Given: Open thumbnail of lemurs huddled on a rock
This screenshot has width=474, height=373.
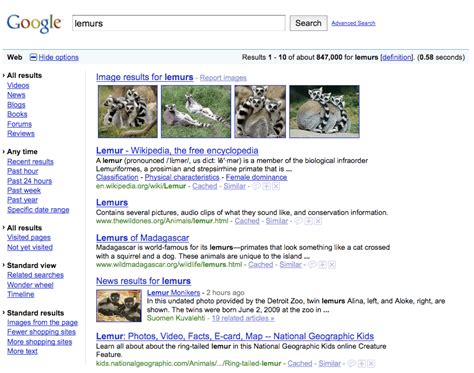Looking at the screenshot, I should [x=324, y=111].
